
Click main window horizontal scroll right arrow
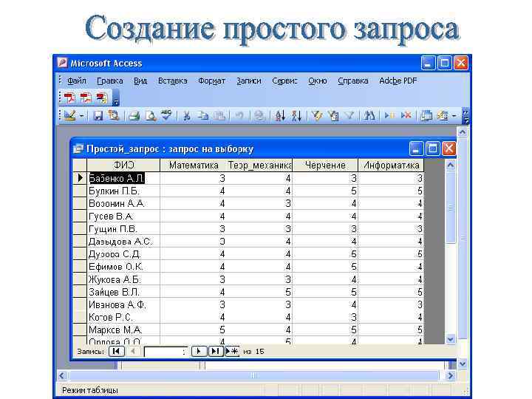point(451,375)
